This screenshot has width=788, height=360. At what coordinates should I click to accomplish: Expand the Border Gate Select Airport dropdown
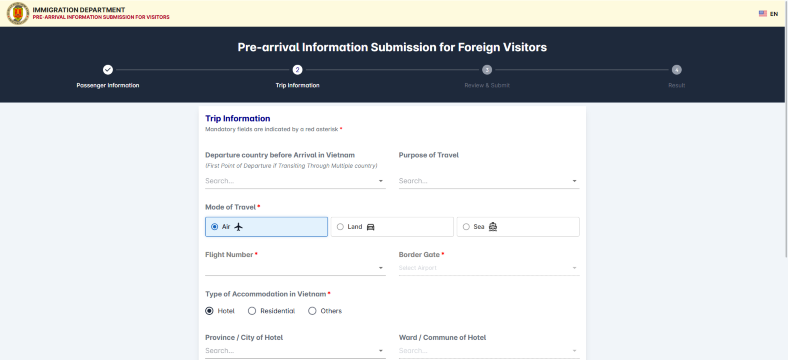click(574, 268)
